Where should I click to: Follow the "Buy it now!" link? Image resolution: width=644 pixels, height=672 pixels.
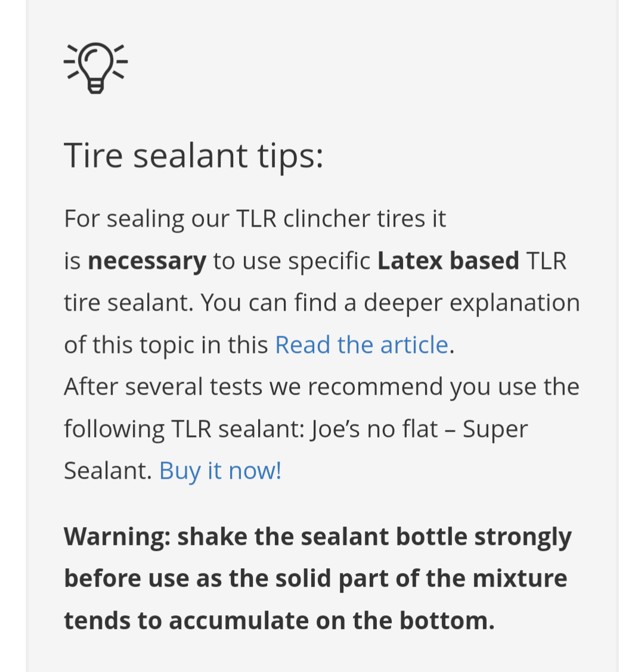click(220, 470)
